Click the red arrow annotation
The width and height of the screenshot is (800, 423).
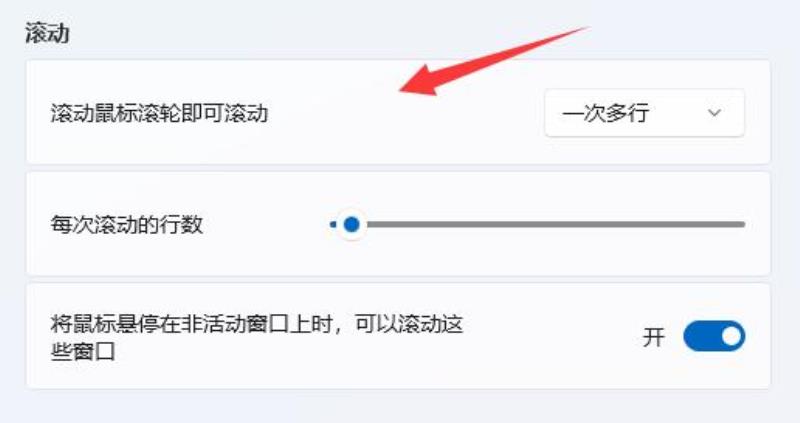pyautogui.click(x=494, y=60)
